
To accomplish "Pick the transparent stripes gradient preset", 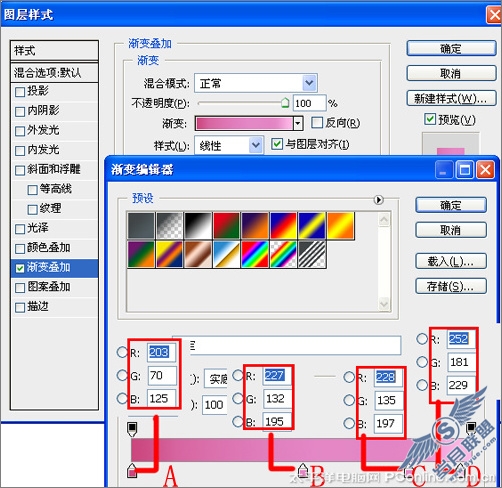I will (x=312, y=254).
